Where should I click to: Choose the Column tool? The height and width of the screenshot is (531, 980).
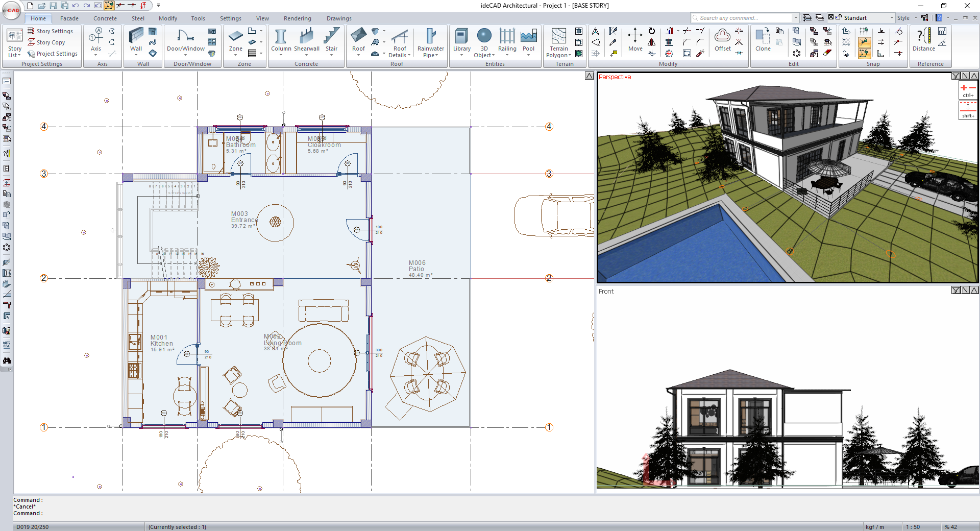(x=281, y=41)
